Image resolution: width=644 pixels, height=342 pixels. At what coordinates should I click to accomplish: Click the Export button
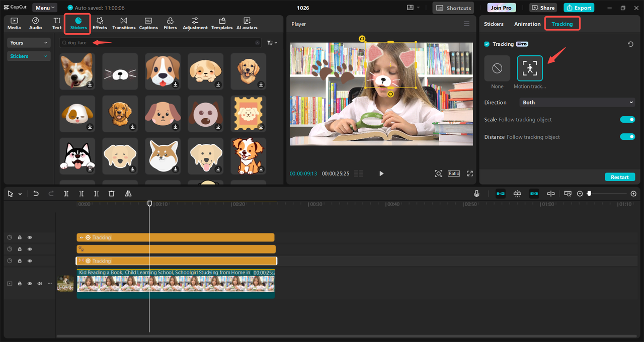point(579,8)
